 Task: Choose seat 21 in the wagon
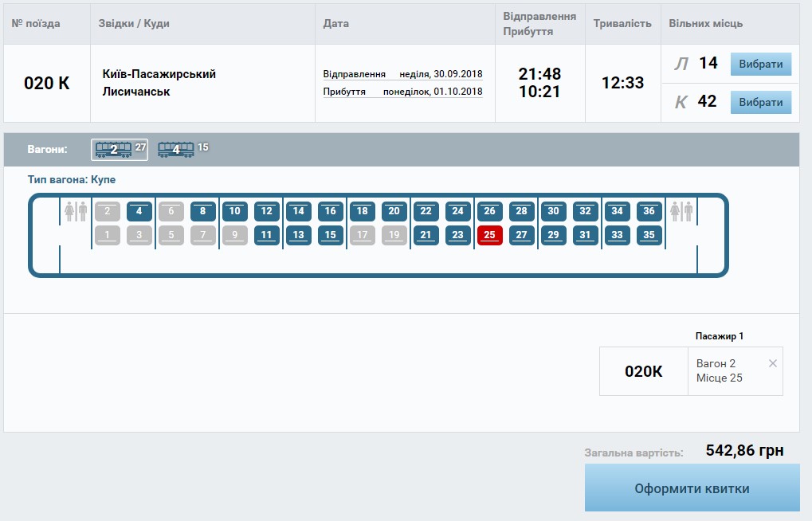tap(426, 235)
